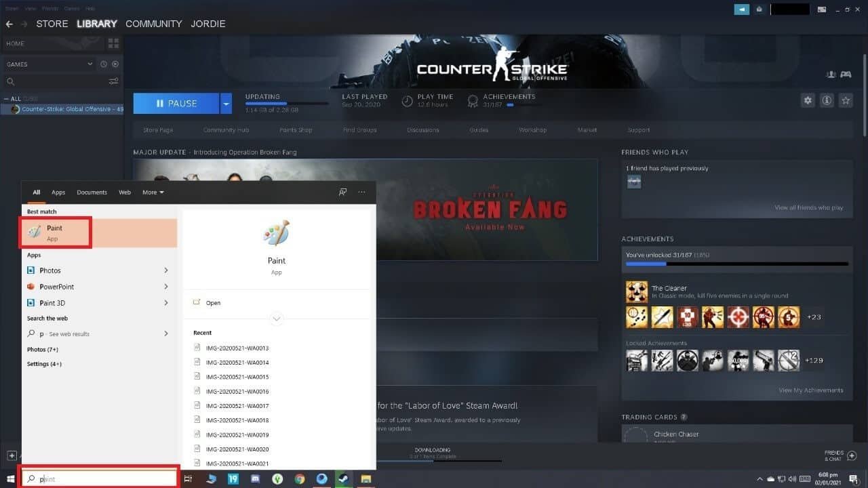Open the Community Hub link
The width and height of the screenshot is (868, 488).
(226, 130)
